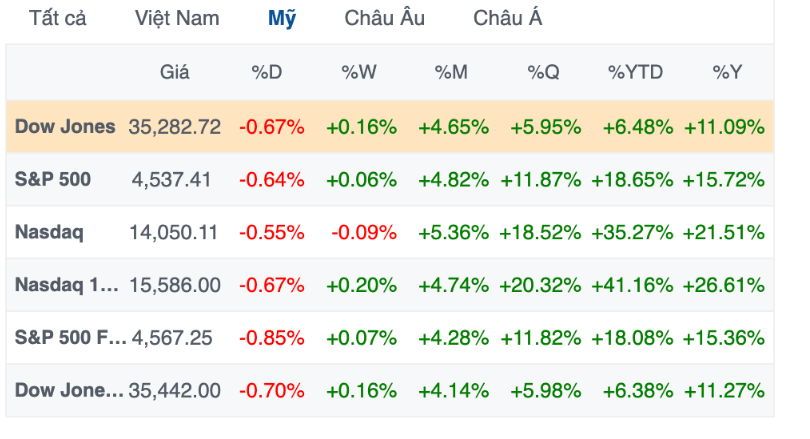Click the %W column header
The height and width of the screenshot is (439, 810).
pyautogui.click(x=358, y=72)
